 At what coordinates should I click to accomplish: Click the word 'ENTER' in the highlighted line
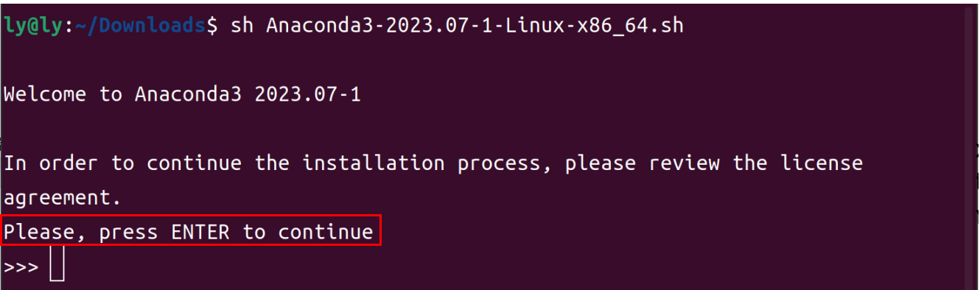[200, 233]
